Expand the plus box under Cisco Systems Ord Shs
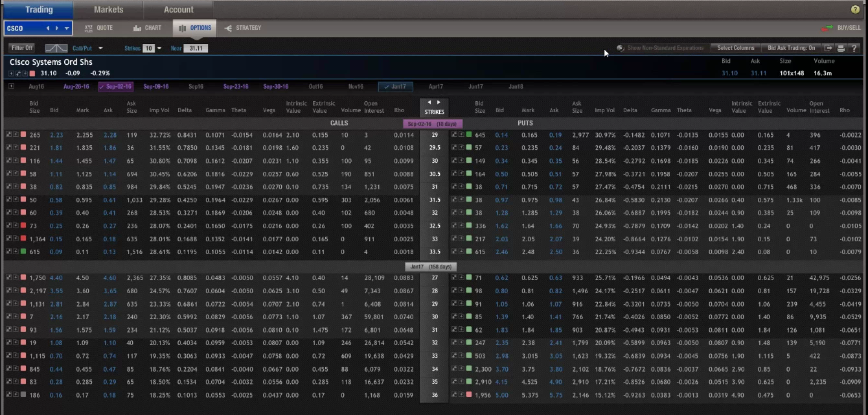The width and height of the screenshot is (868, 415). pyautogui.click(x=11, y=73)
